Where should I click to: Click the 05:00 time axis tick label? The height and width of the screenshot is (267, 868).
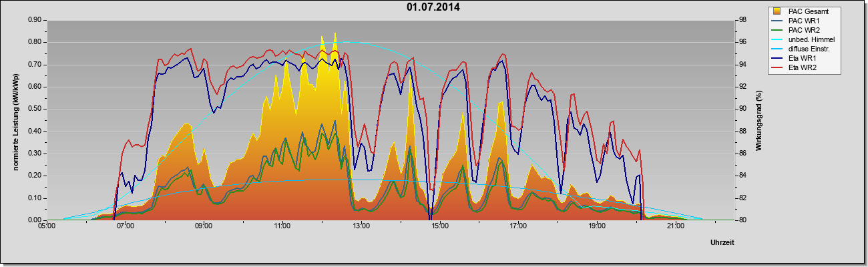(x=47, y=227)
